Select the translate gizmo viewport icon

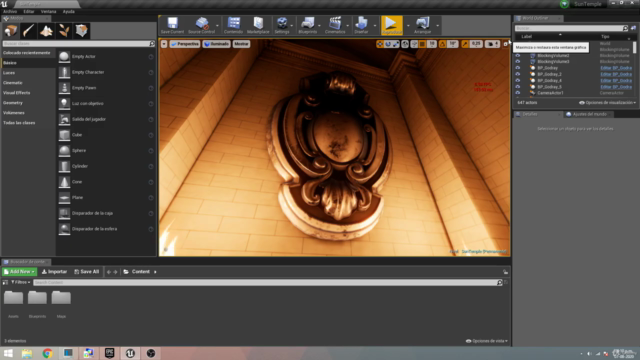click(380, 44)
